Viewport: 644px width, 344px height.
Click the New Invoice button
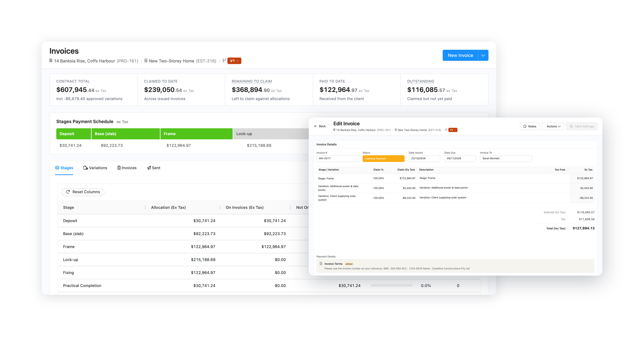click(460, 55)
